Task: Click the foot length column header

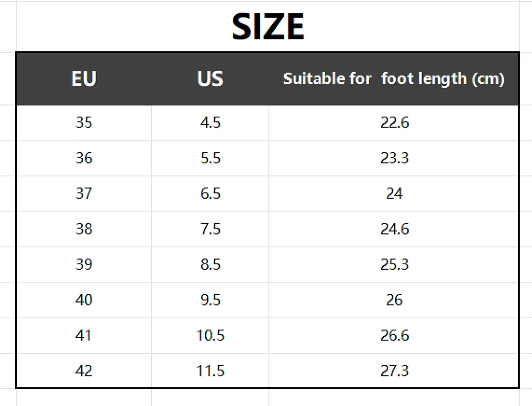Action: pyautogui.click(x=394, y=79)
